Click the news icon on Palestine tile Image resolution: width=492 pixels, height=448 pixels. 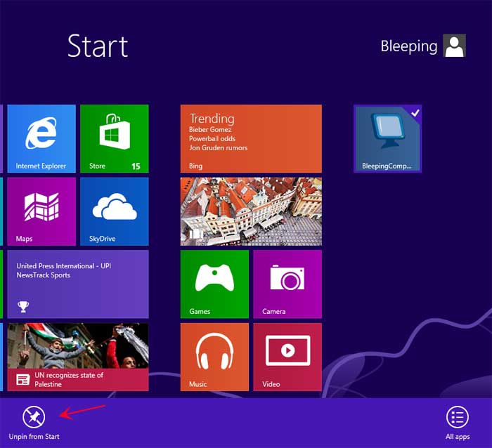(23, 380)
